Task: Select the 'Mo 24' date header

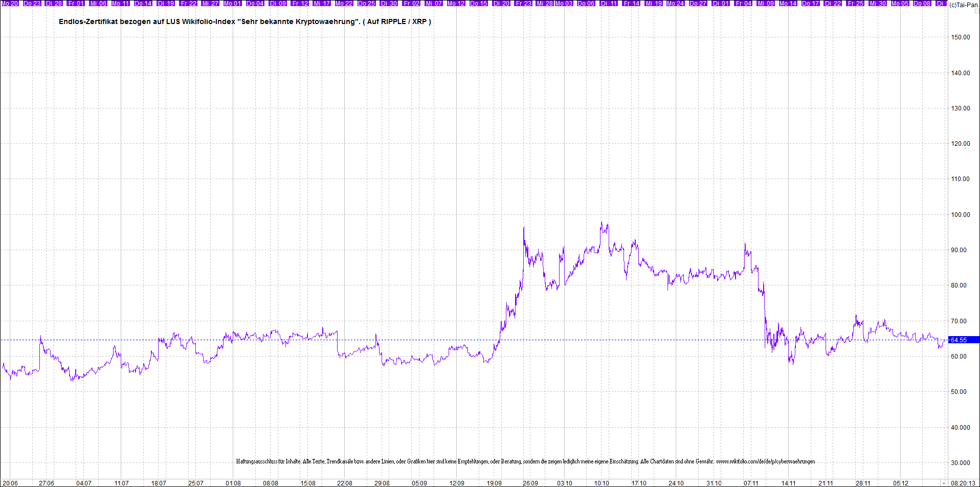Action: point(676,3)
